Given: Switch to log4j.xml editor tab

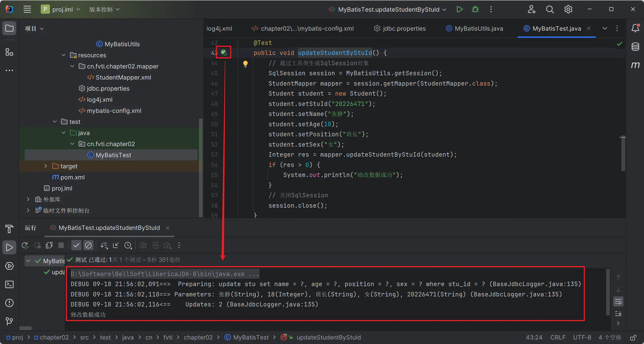Looking at the screenshot, I should (219, 29).
